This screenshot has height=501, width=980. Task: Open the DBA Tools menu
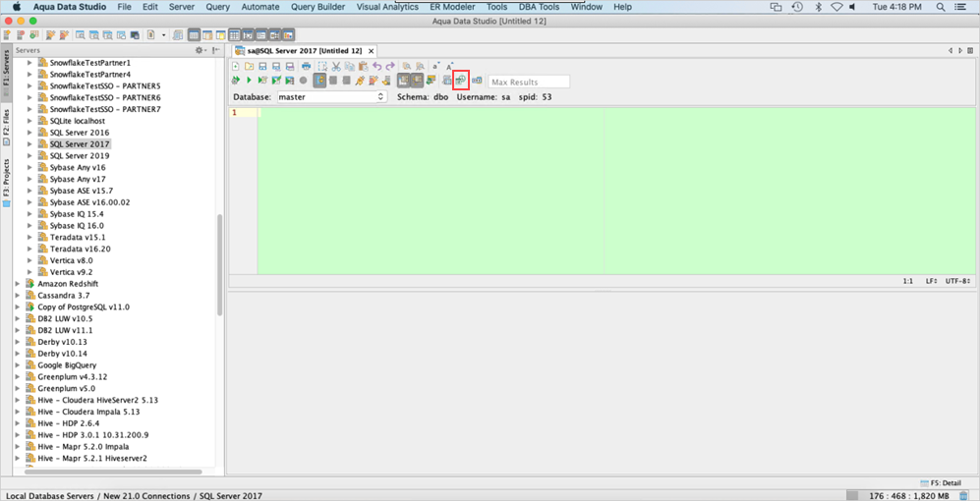539,7
